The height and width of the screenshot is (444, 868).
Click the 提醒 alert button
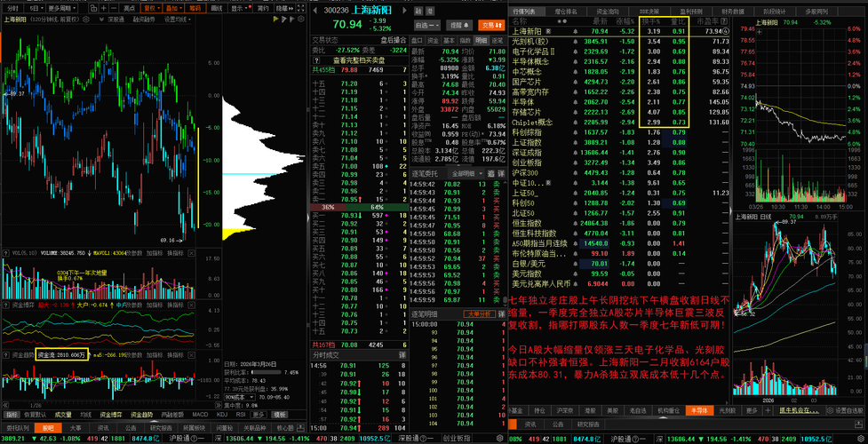(x=458, y=25)
